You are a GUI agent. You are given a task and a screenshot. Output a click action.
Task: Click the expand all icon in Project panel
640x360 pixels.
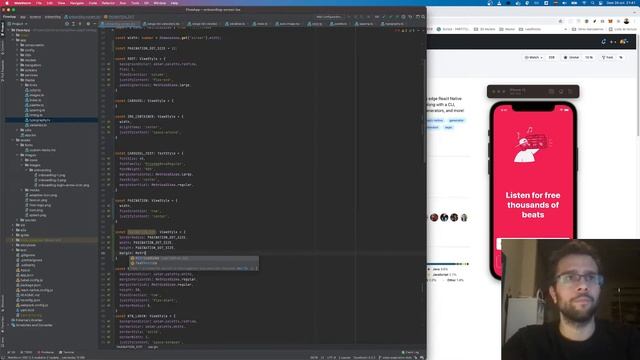tap(73, 24)
